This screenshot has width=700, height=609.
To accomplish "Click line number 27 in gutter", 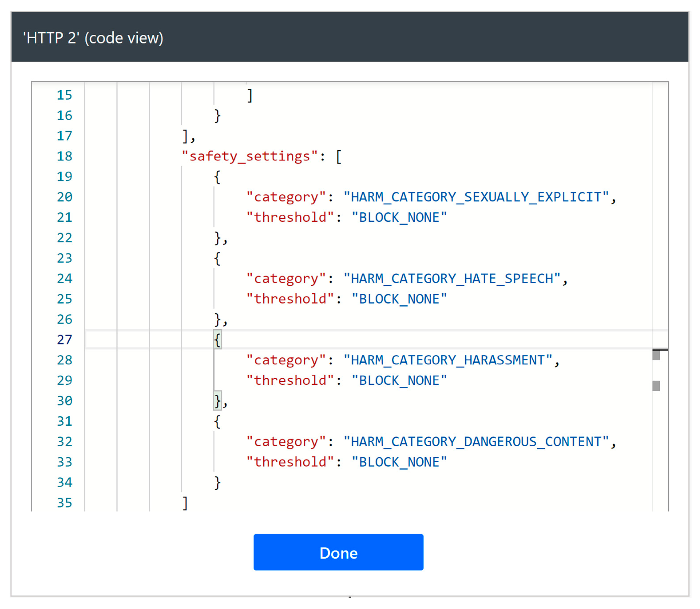I will click(x=64, y=340).
